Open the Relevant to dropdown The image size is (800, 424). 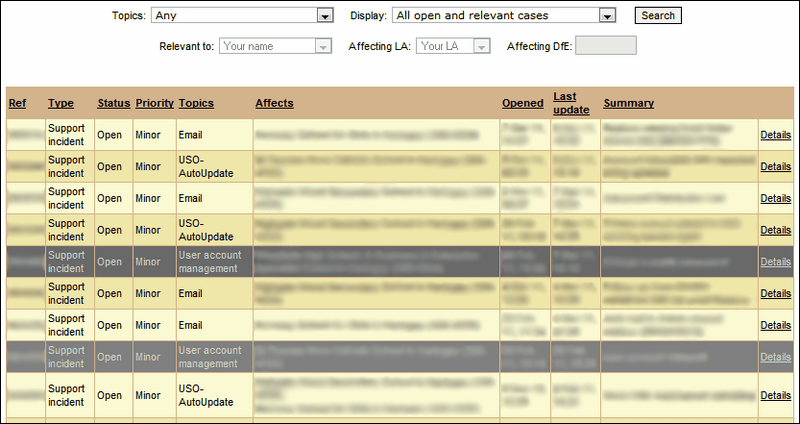276,46
